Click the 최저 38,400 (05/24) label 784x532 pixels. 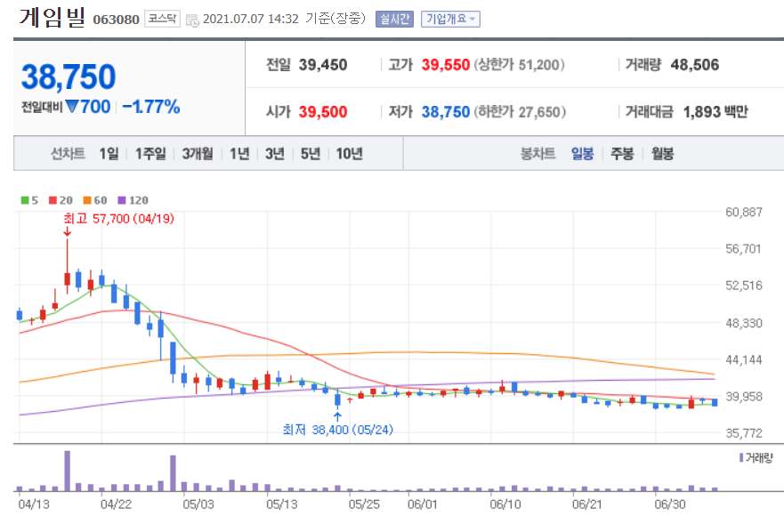tap(338, 430)
